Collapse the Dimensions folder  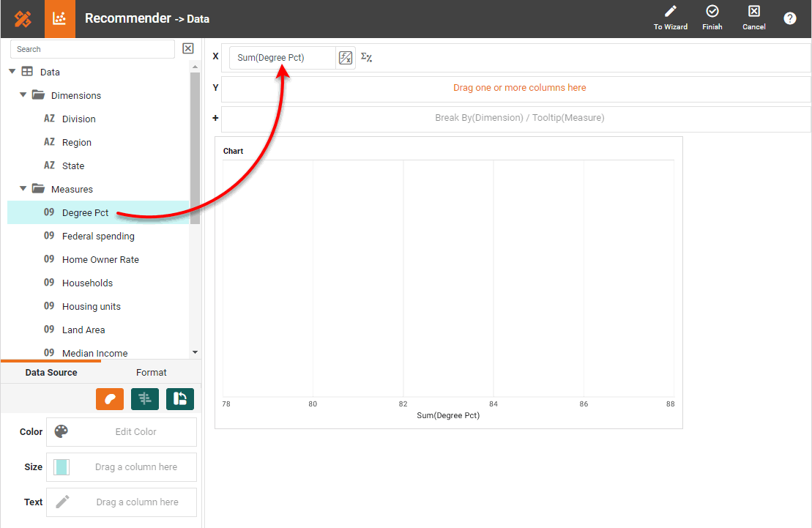pyautogui.click(x=23, y=94)
